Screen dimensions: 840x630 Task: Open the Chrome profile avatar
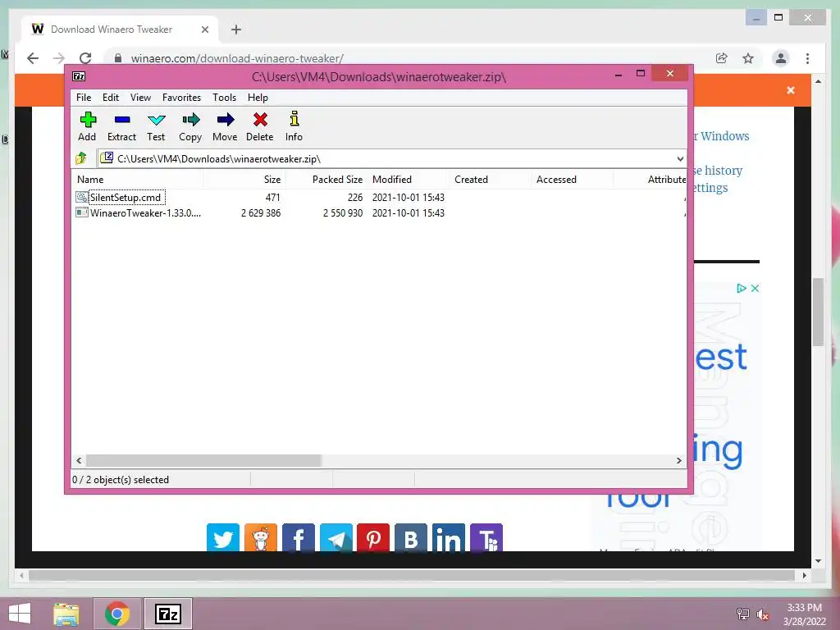781,58
